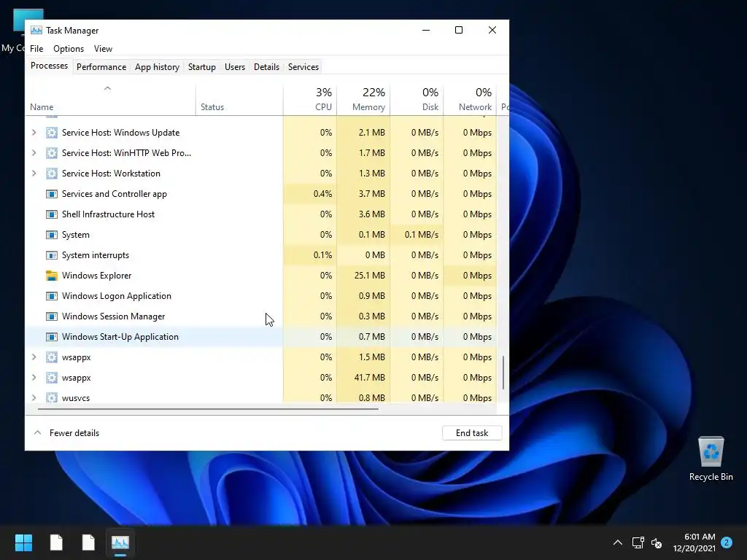Switch to the Services tab
The height and width of the screenshot is (560, 747).
pos(303,66)
